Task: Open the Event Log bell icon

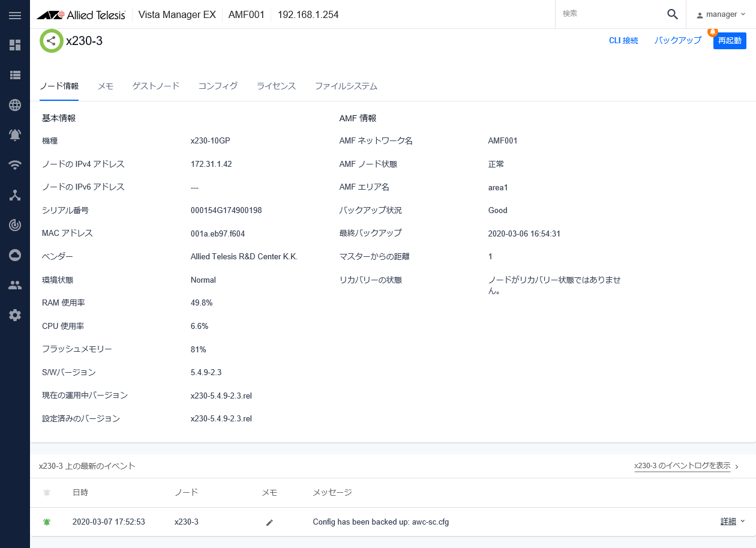Action: tap(15, 134)
